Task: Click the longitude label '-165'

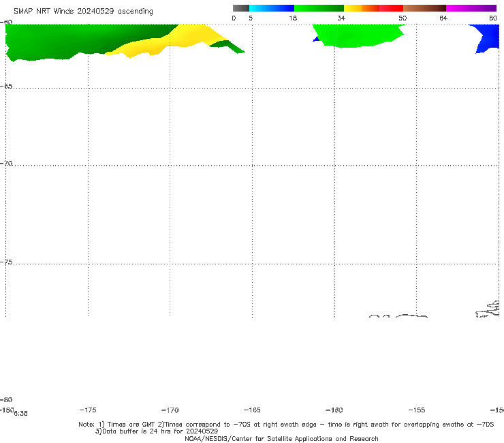Action: pos(252,410)
